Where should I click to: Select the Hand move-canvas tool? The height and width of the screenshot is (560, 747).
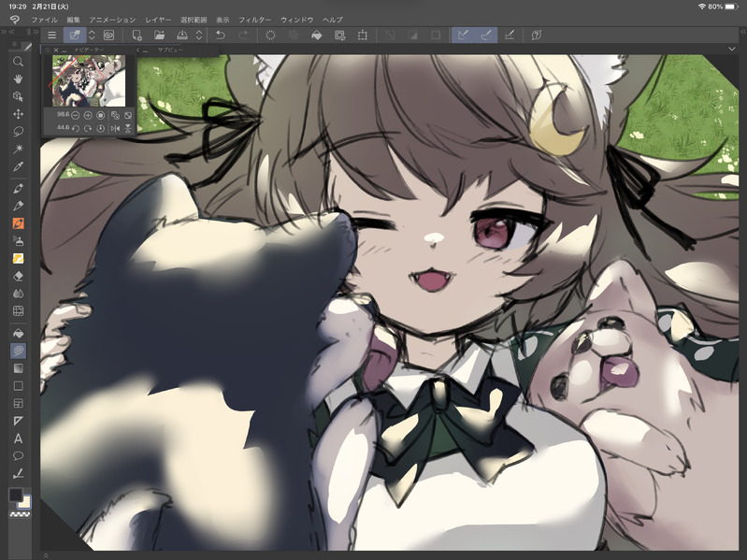tap(18, 79)
